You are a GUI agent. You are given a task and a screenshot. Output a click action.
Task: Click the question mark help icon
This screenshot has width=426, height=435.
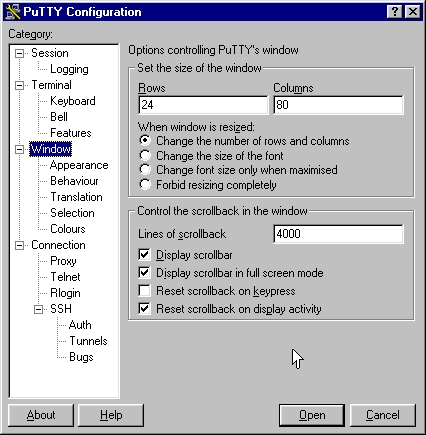tap(395, 12)
